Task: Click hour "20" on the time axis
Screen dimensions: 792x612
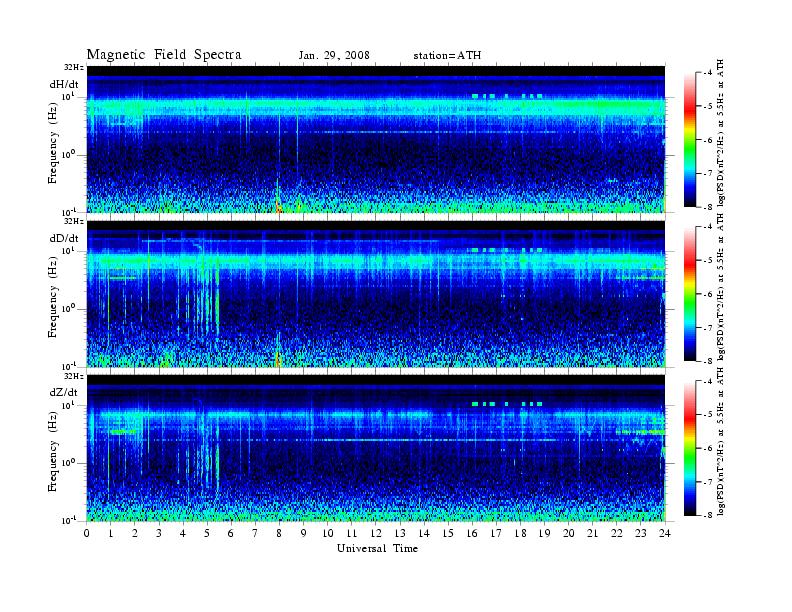Action: (569, 534)
